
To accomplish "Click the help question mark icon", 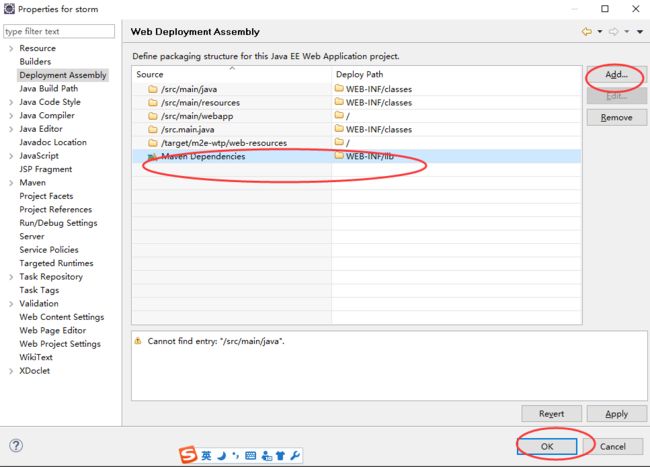I will [16, 445].
